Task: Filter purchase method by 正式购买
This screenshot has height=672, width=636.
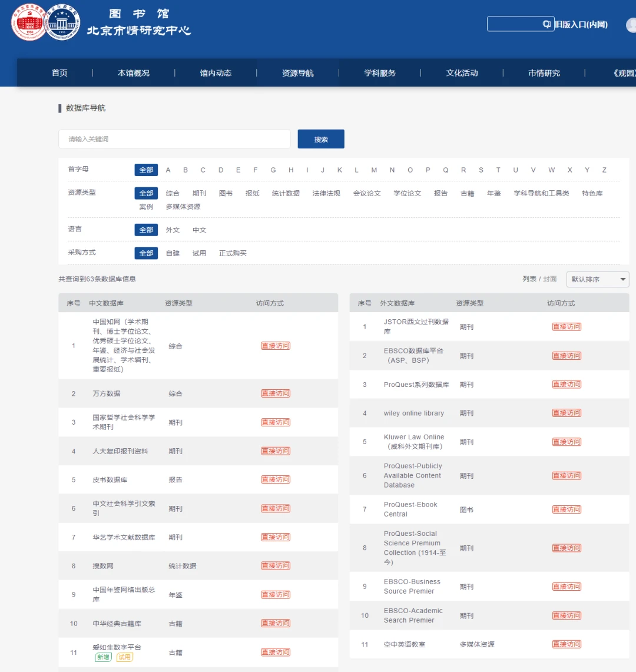Action: pos(233,253)
